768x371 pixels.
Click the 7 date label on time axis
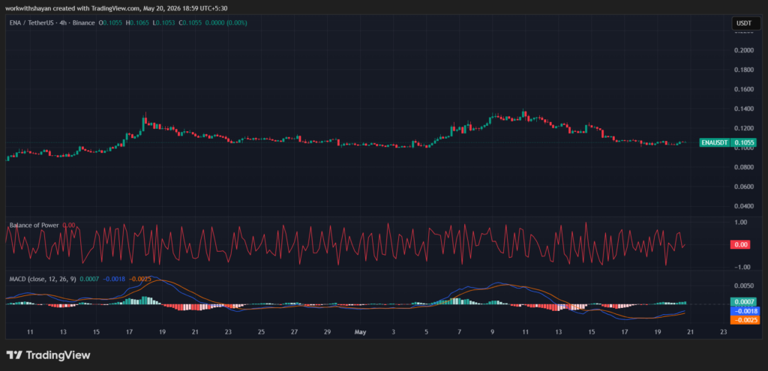point(459,332)
